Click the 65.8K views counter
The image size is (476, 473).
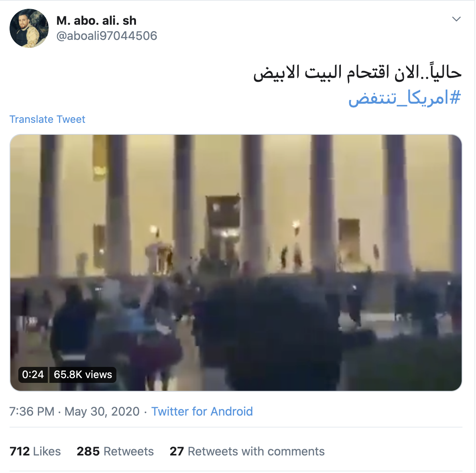(83, 374)
